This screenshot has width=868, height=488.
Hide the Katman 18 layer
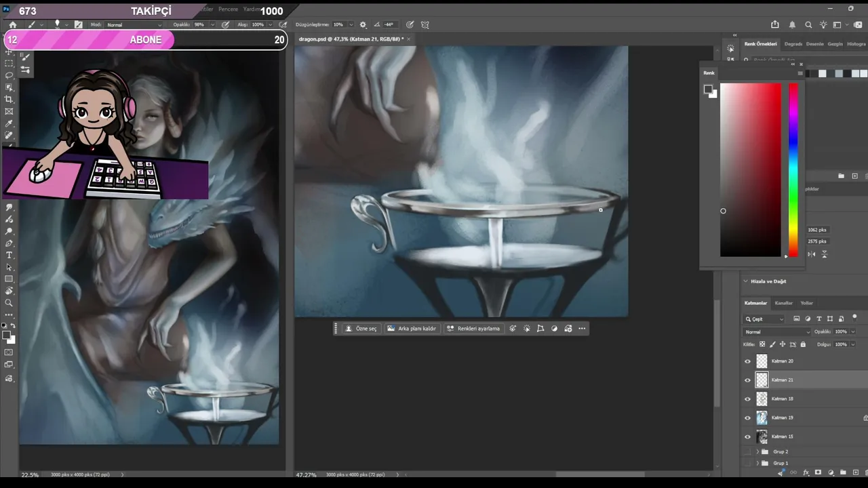(x=748, y=399)
